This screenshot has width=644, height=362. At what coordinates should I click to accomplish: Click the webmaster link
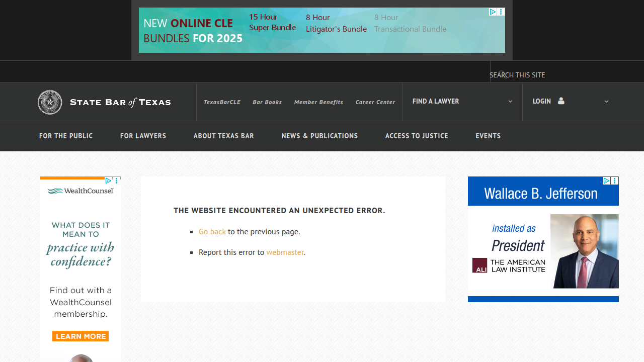tap(285, 252)
